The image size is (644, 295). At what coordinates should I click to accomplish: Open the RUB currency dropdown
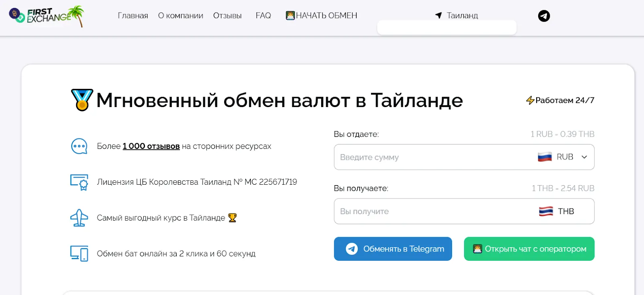(x=563, y=157)
